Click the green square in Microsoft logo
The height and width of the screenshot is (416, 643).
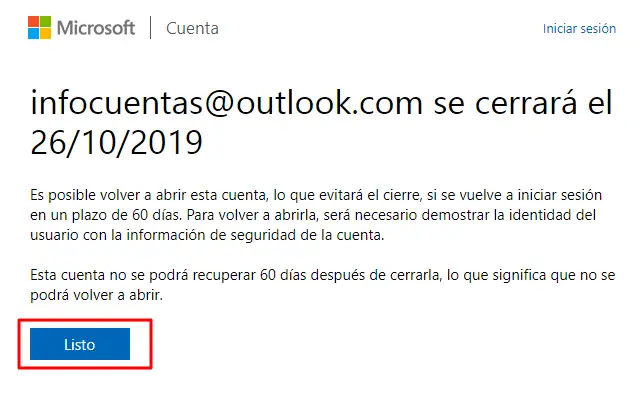46,21
